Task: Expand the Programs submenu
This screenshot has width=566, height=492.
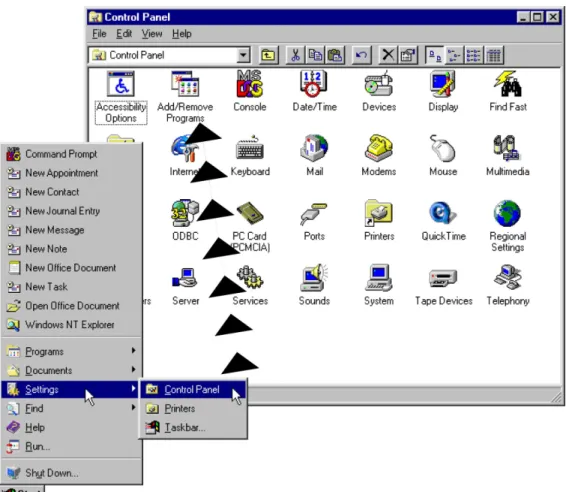Action: 71,351
